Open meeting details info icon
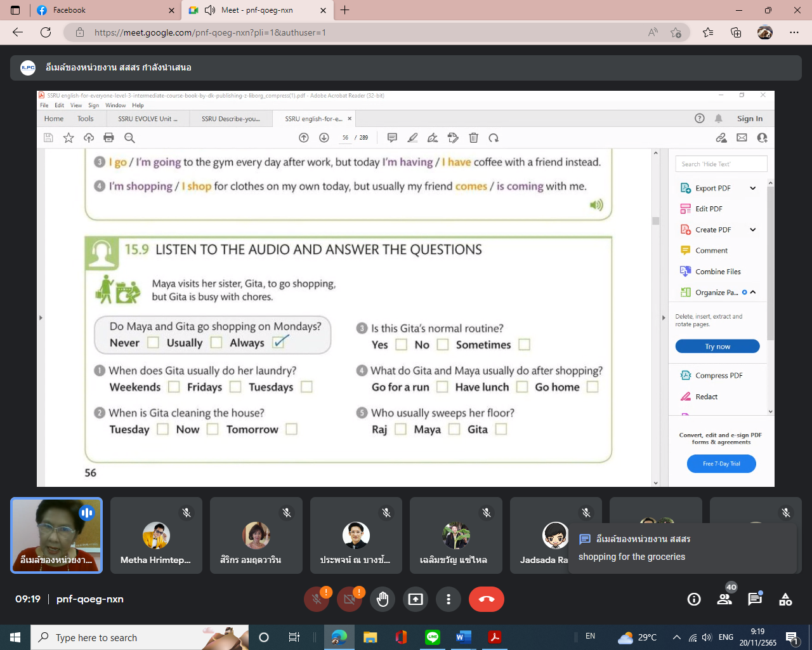 pos(694,599)
